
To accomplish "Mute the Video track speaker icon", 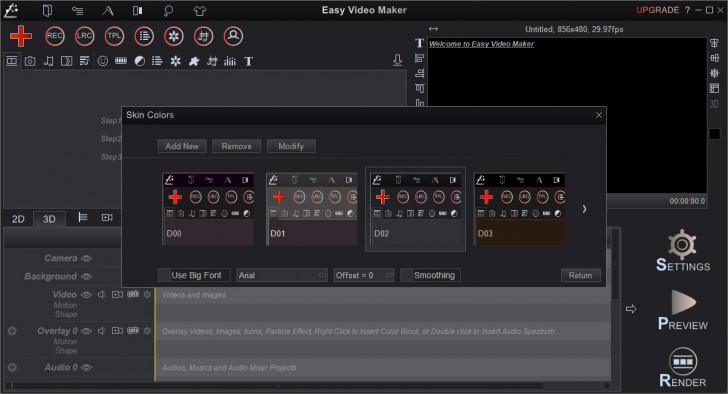I will pos(102,295).
